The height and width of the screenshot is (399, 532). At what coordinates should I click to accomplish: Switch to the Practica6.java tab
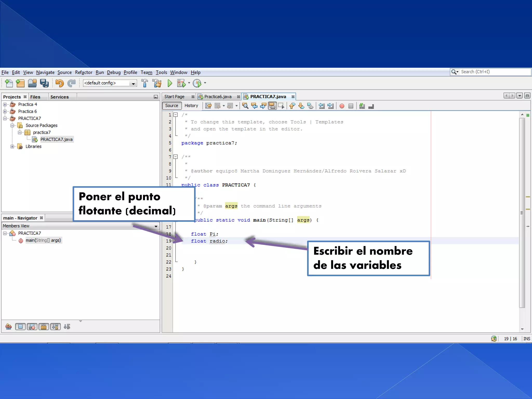click(x=217, y=97)
